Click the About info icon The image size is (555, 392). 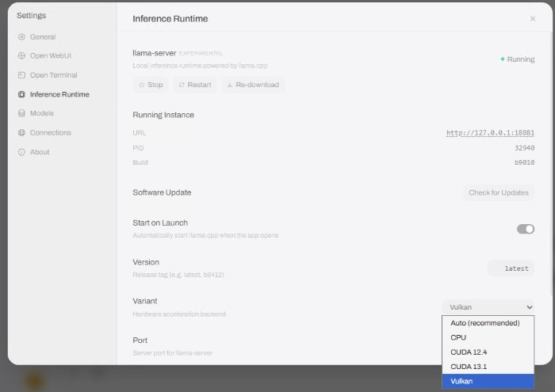tap(21, 152)
